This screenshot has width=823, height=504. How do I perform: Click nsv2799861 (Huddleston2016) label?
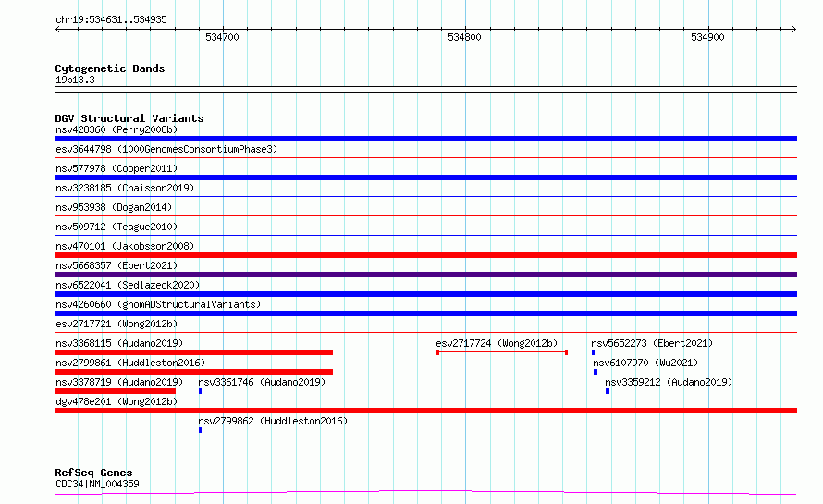tap(130, 363)
